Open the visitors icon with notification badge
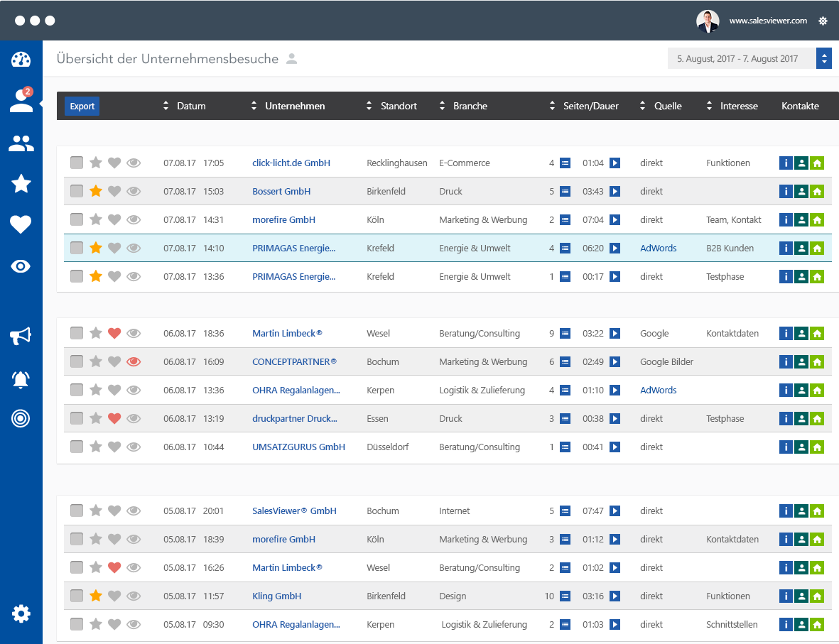Viewport: 839px width, 644px height. tap(21, 102)
